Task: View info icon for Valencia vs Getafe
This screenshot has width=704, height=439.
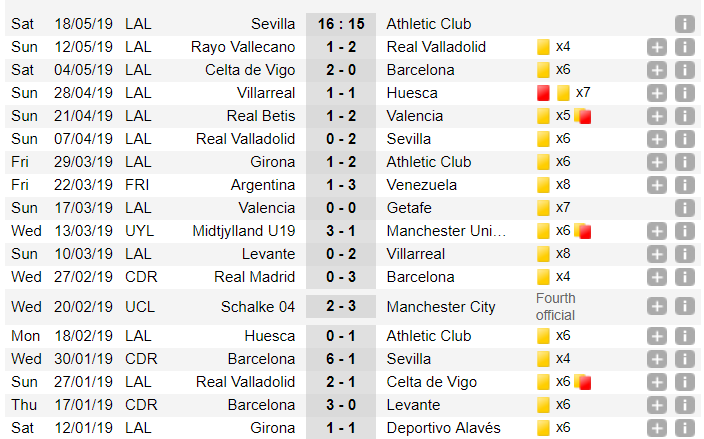Action: tap(684, 208)
